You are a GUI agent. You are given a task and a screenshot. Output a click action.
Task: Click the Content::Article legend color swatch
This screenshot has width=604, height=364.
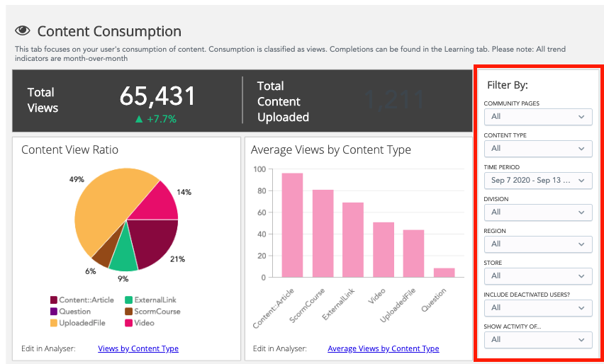click(x=53, y=300)
